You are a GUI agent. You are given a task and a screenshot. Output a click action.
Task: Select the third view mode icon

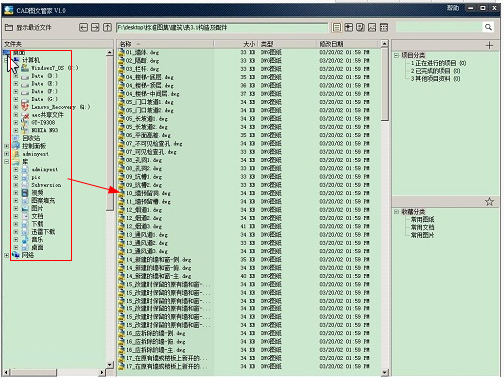pyautogui.click(x=360, y=27)
